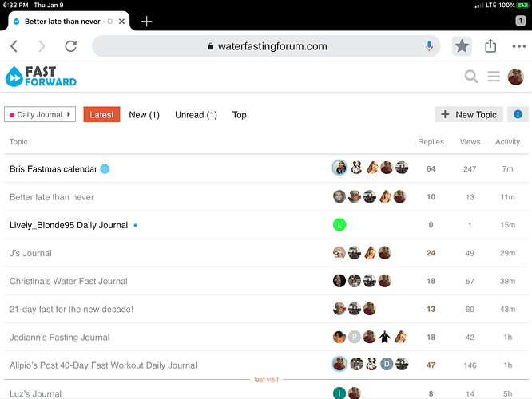Screen dimensions: 532x399
Task: Click the green L avatar on Lively_Blonde95 row
Action: 339,225
